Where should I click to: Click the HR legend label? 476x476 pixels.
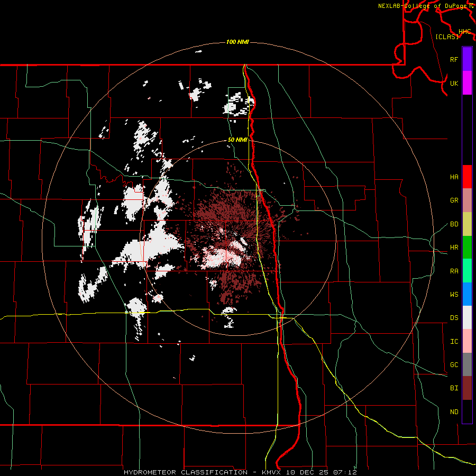(x=454, y=248)
